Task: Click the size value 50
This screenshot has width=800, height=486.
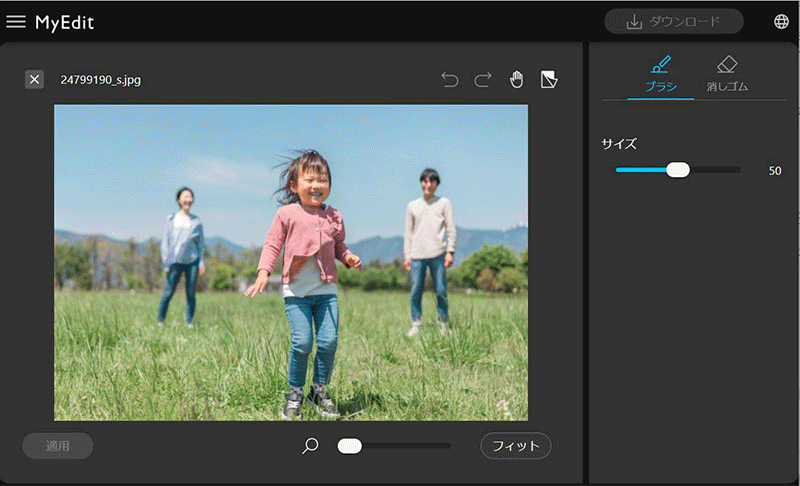Action: tap(774, 171)
